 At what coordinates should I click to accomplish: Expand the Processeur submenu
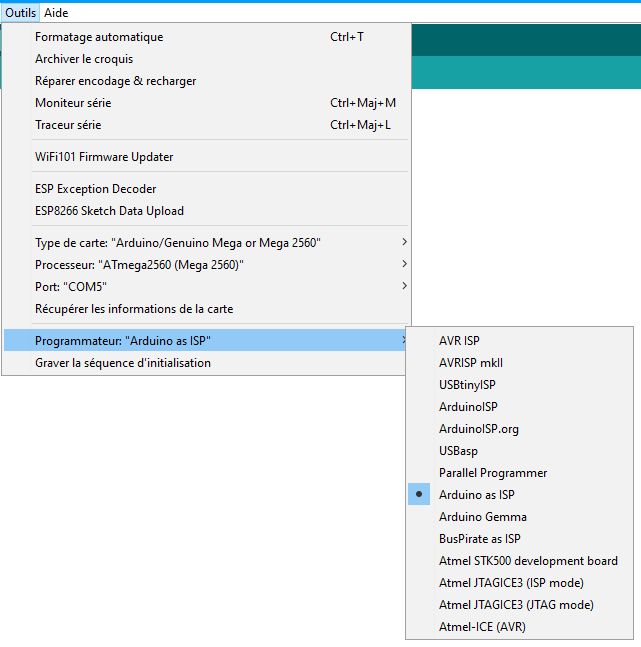(x=206, y=264)
